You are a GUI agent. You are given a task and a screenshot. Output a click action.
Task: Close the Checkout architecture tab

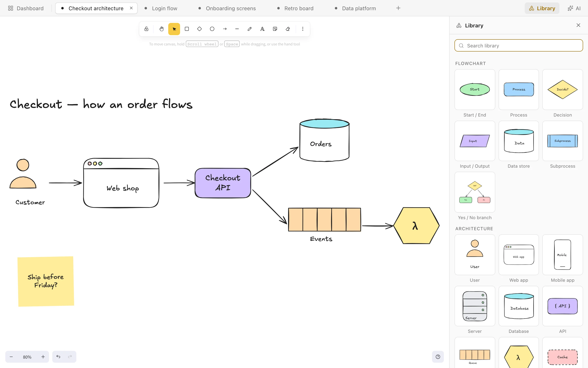(131, 8)
